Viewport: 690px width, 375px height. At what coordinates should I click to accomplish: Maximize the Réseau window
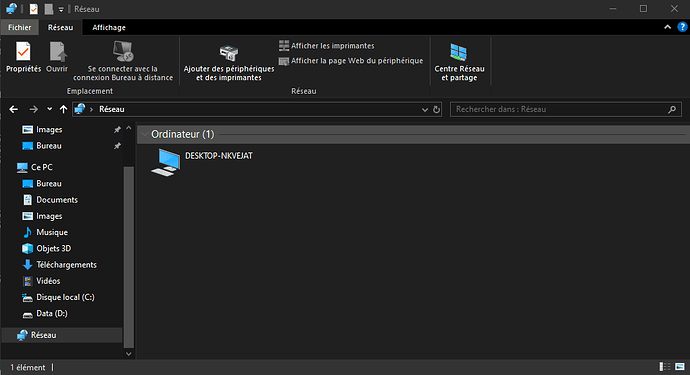pyautogui.click(x=643, y=9)
